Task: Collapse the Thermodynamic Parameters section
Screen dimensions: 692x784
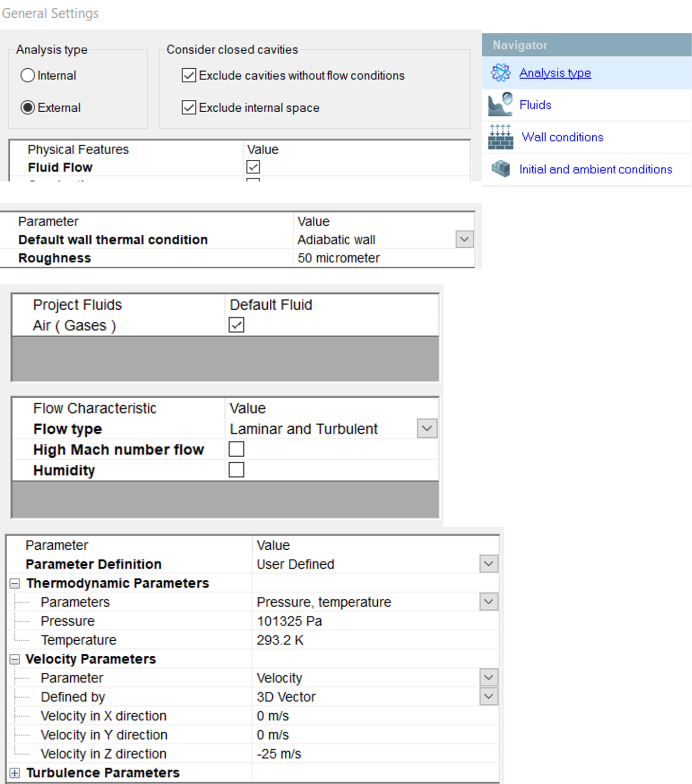Action: coord(15,584)
